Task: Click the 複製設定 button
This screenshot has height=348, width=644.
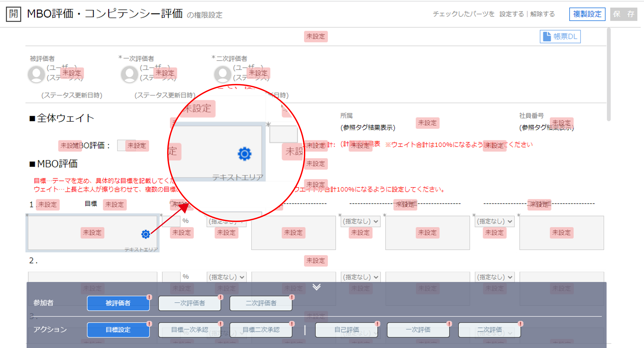Action: 587,14
